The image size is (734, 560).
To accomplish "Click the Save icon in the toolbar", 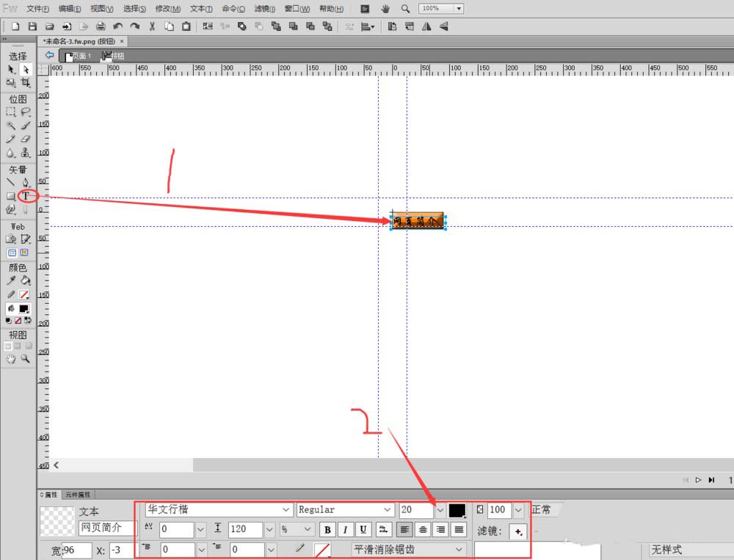I will pyautogui.click(x=32, y=26).
